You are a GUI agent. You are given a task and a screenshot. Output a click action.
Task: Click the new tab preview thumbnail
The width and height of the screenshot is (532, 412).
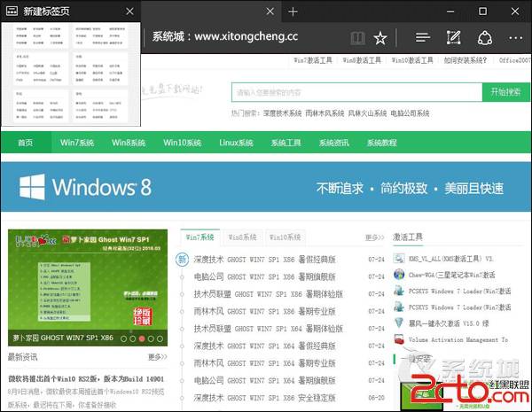pyautogui.click(x=71, y=74)
